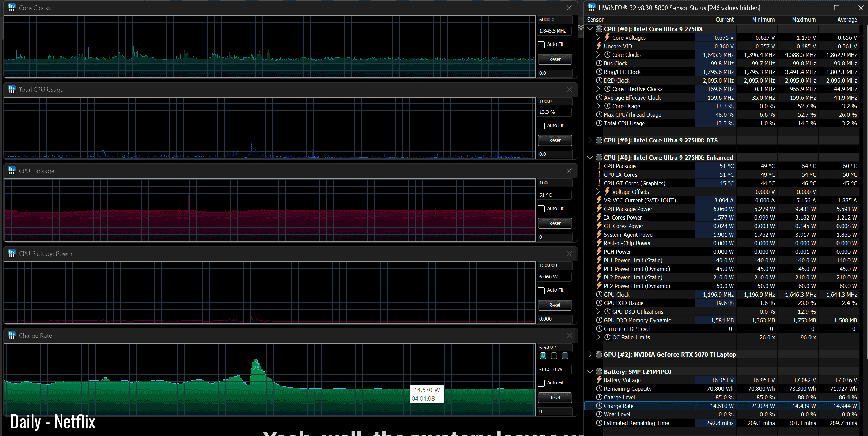This screenshot has height=436, width=868.
Task: Expand the NVIDIA GeForce RTX 5070 Ti section
Action: [590, 354]
